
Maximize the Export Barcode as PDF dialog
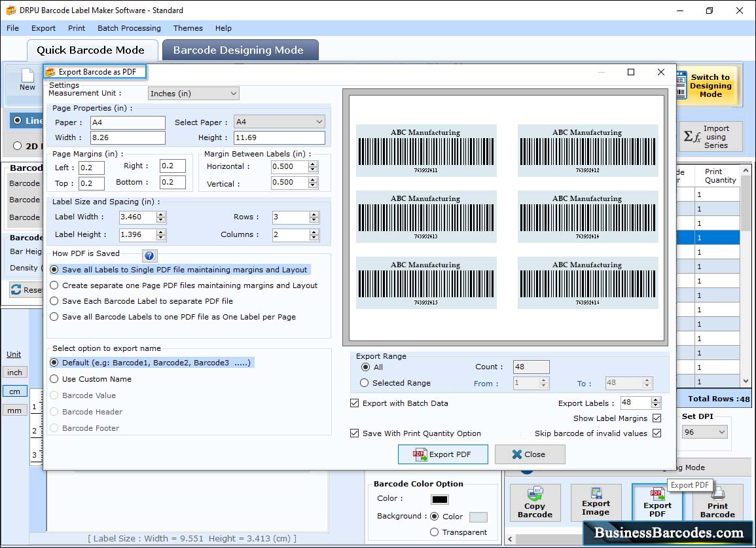pyautogui.click(x=630, y=72)
